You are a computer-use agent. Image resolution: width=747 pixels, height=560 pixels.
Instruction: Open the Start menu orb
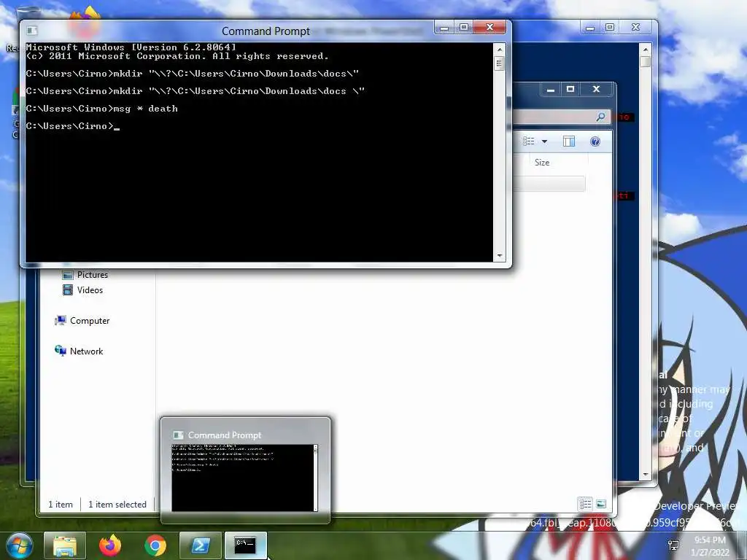click(x=19, y=545)
